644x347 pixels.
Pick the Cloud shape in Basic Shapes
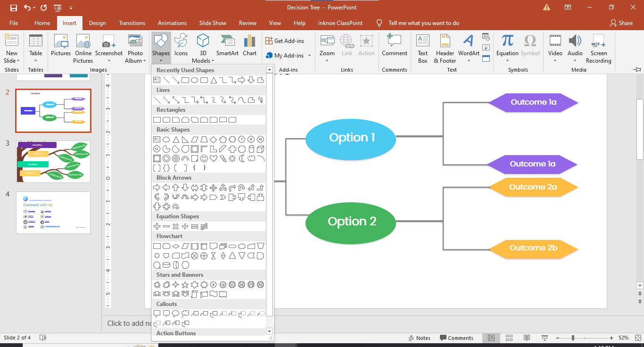251,158
